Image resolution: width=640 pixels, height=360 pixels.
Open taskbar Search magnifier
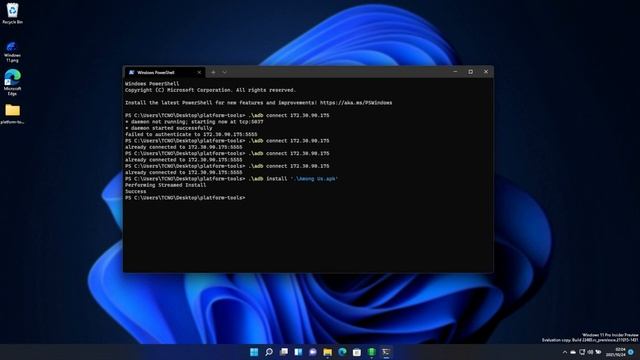(x=269, y=352)
